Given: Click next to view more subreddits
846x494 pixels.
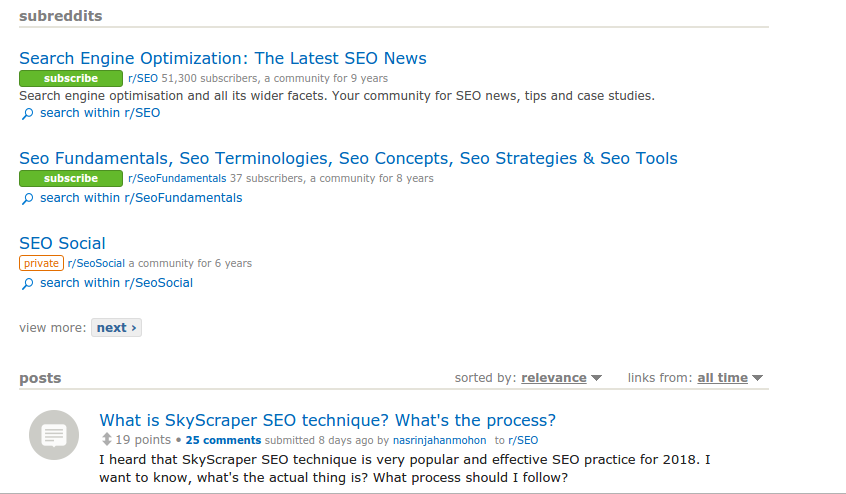Looking at the screenshot, I should click(x=116, y=327).
